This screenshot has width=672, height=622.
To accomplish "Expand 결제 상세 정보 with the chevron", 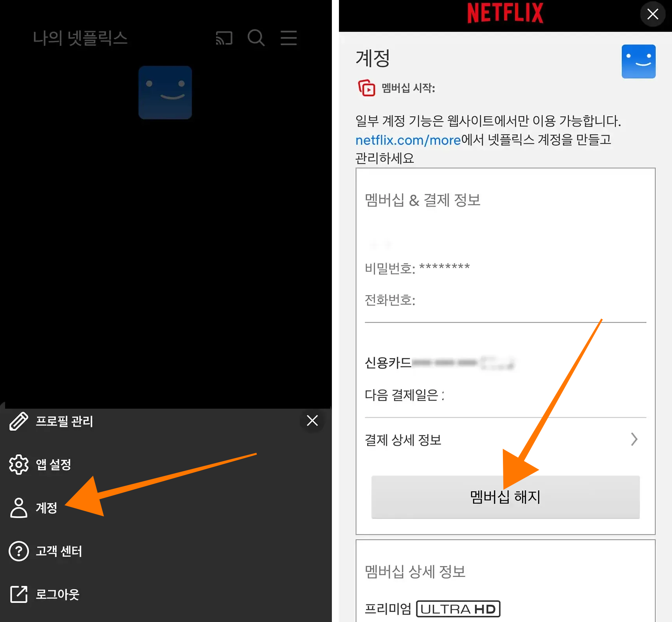I will point(634,439).
